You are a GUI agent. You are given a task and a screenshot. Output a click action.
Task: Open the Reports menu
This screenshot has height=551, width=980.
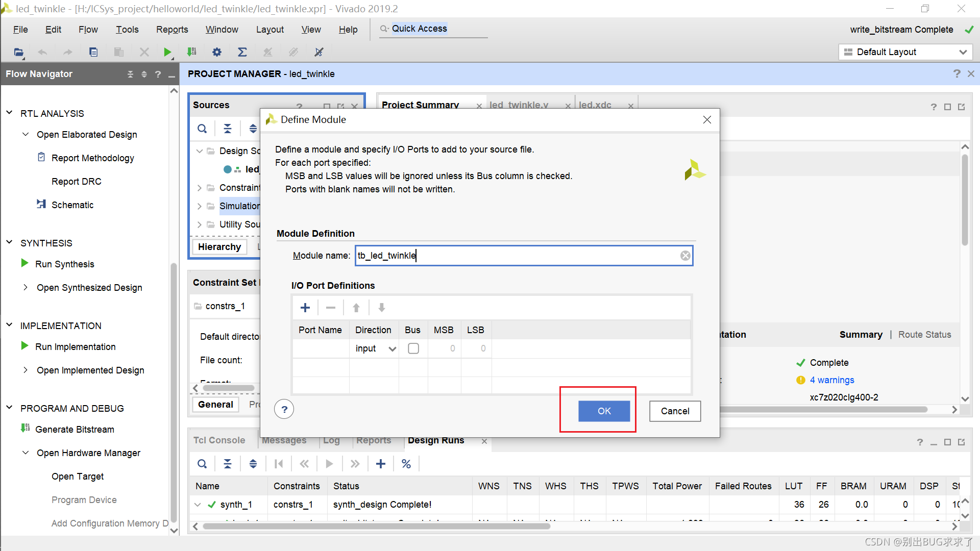point(171,30)
